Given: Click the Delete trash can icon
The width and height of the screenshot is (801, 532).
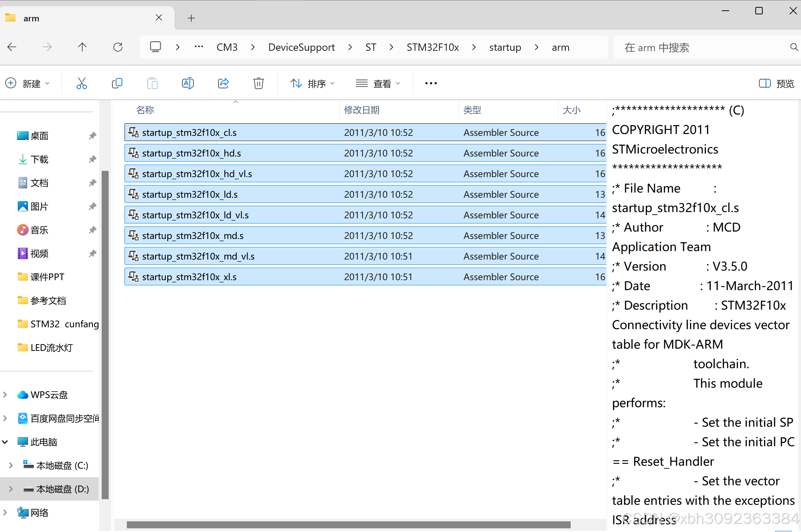Looking at the screenshot, I should point(259,84).
